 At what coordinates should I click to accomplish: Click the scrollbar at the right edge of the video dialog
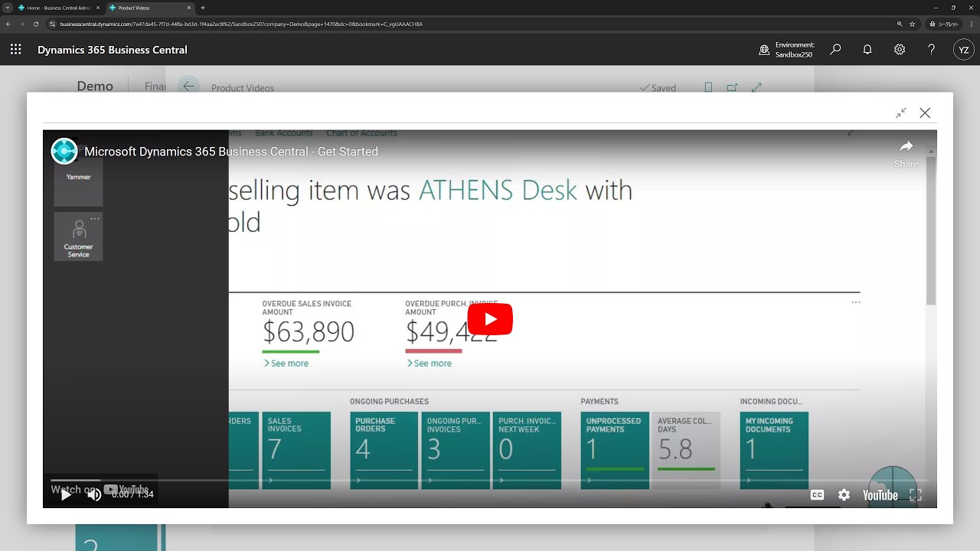(931, 230)
